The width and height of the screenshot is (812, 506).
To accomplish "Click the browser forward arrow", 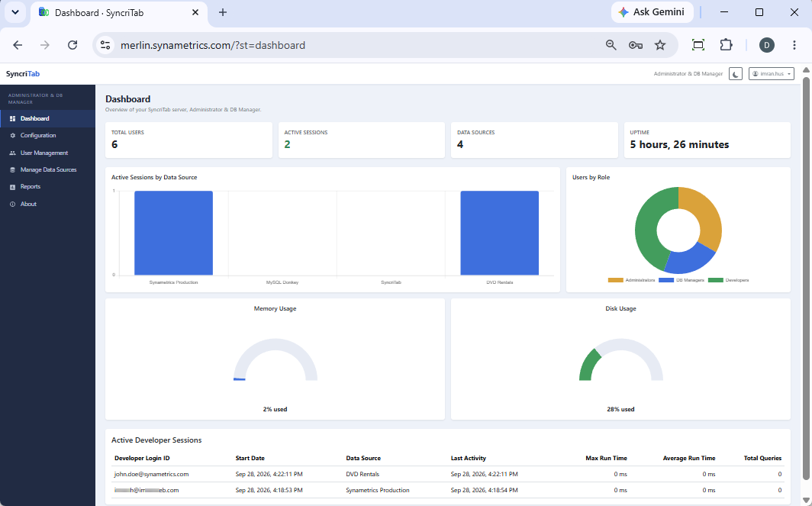I will tap(45, 45).
